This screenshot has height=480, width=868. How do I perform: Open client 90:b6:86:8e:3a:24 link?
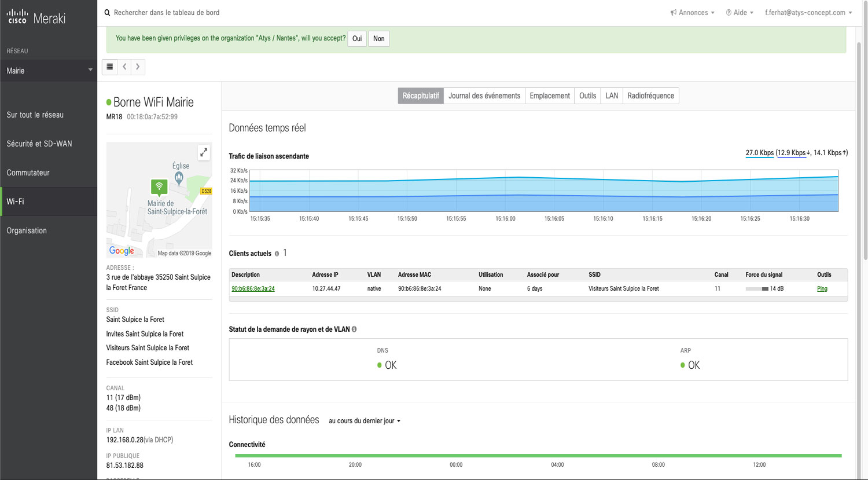(253, 288)
